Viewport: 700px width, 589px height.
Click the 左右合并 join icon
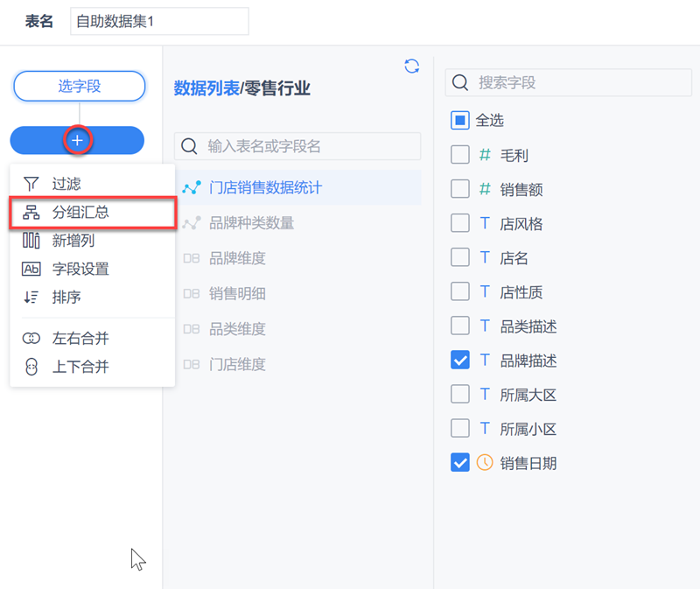31,339
